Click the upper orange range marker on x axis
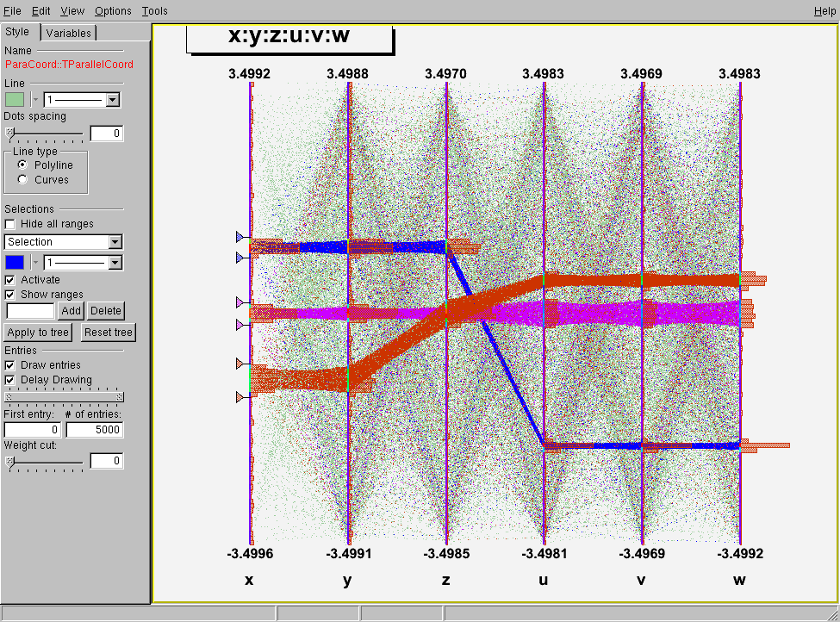 [240, 364]
